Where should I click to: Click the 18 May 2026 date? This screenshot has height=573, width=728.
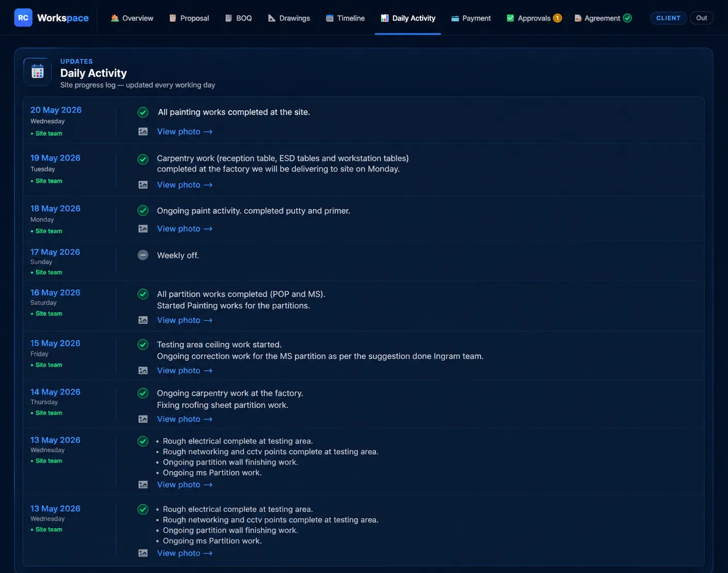pyautogui.click(x=55, y=209)
